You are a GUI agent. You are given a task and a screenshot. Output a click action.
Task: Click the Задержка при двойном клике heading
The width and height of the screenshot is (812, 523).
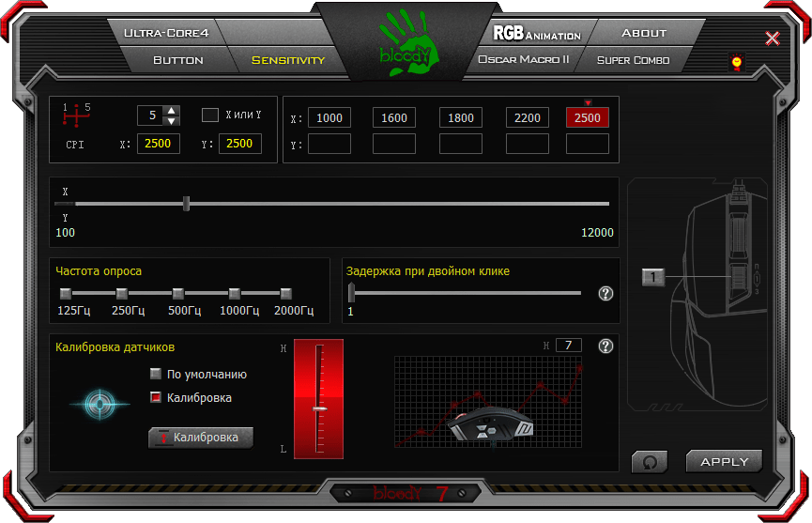[428, 271]
